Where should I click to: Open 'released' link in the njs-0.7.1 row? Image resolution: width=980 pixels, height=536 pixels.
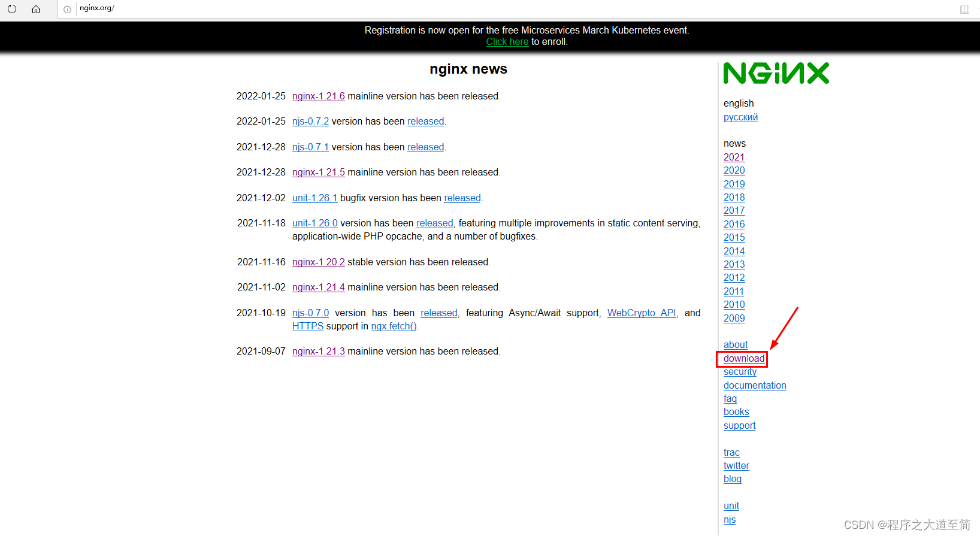(426, 147)
